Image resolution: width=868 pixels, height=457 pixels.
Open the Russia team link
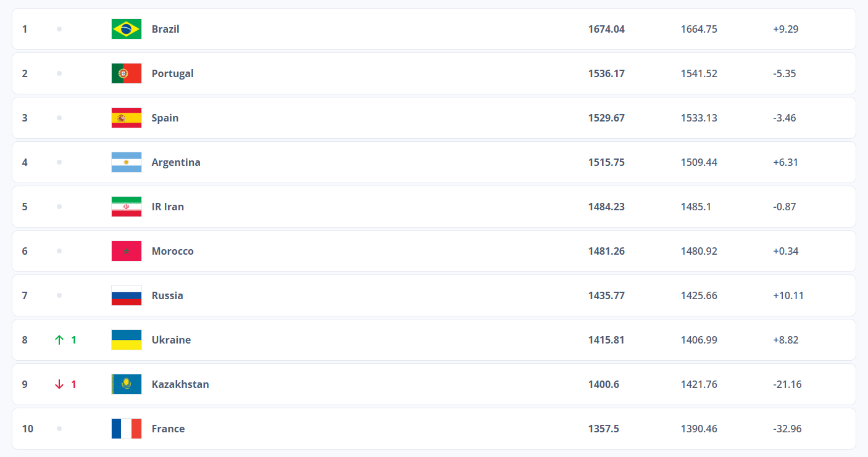tap(167, 295)
